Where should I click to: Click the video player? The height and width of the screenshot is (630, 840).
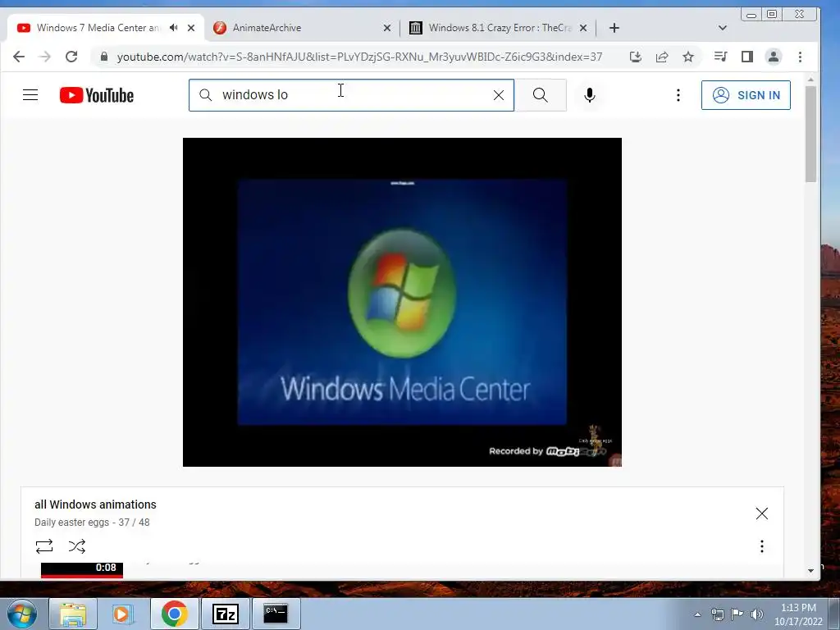[402, 302]
